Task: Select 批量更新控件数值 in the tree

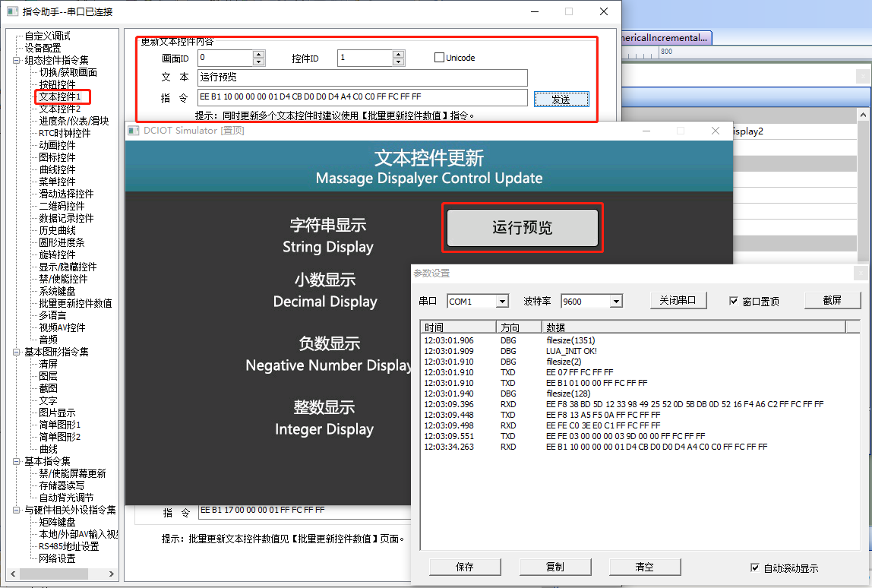Action: click(75, 303)
